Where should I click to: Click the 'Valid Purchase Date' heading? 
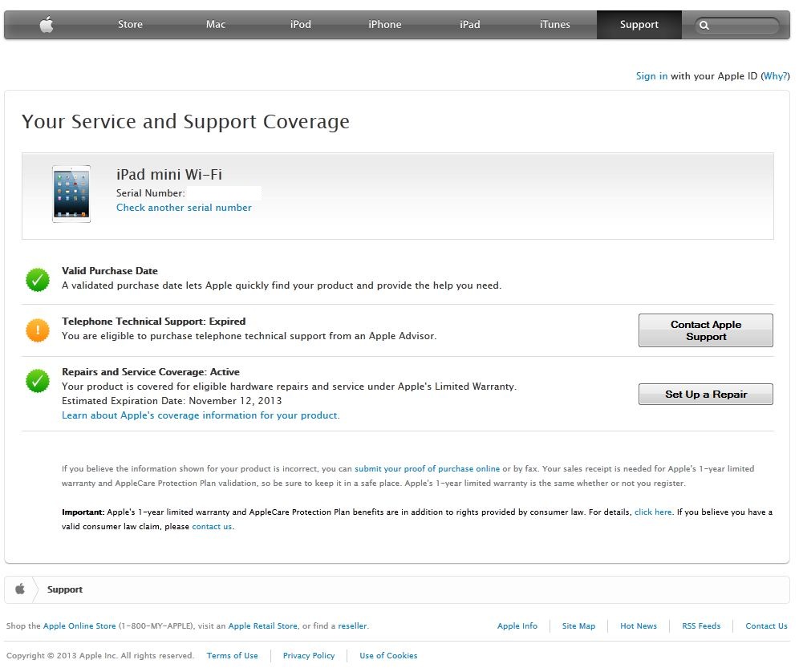pyautogui.click(x=110, y=271)
